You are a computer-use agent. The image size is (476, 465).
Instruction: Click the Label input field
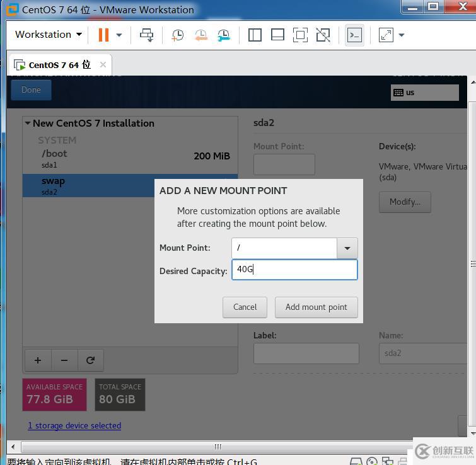pos(306,353)
